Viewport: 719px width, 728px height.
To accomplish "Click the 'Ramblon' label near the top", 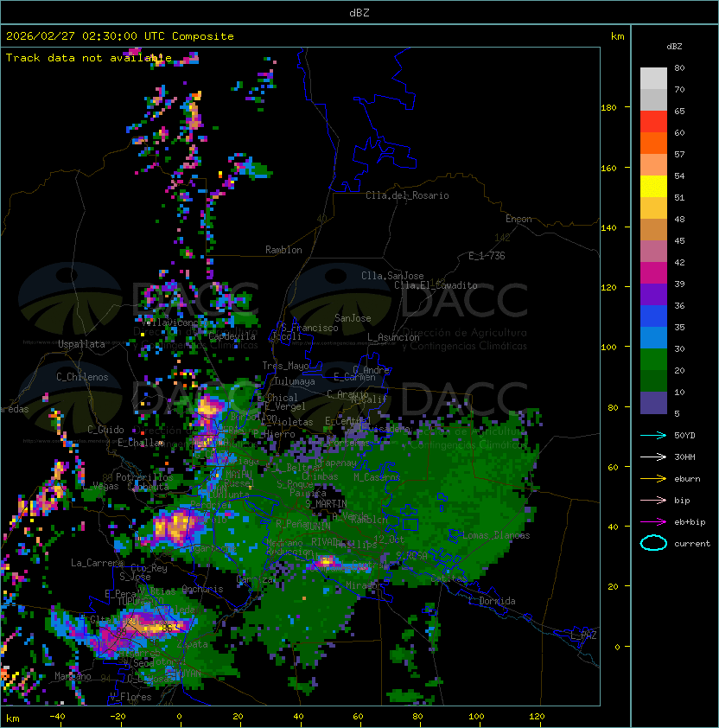I will tap(283, 250).
